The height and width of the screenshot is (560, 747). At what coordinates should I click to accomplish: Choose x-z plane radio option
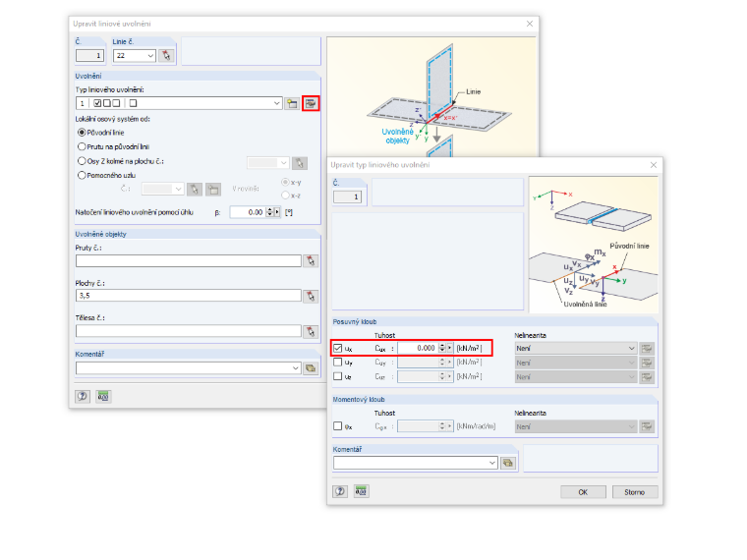tap(285, 196)
